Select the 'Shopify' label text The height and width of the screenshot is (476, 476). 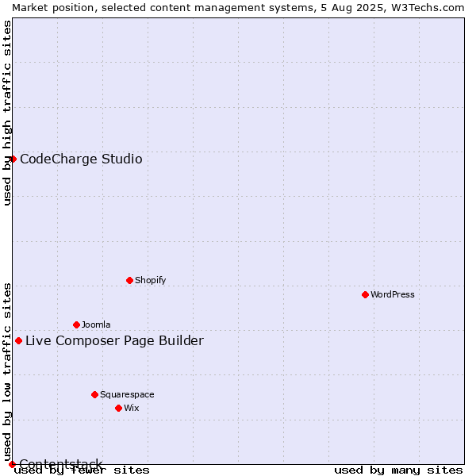pos(150,280)
